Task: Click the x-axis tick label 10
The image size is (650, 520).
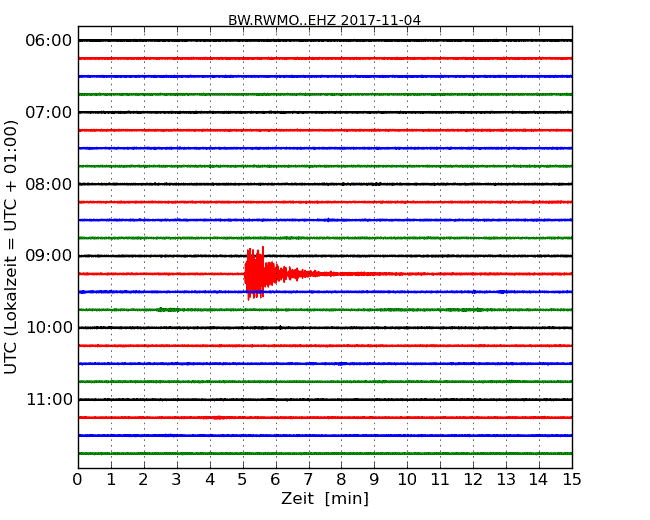Action: click(x=407, y=479)
